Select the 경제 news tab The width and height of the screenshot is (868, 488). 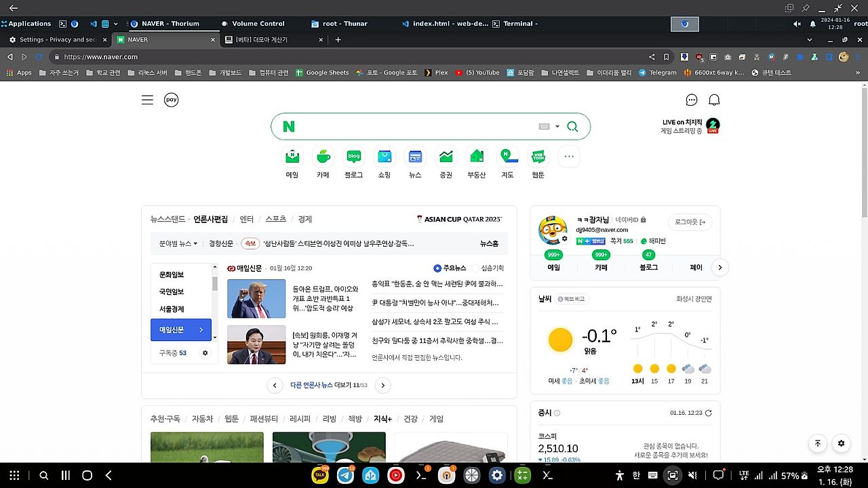coord(305,220)
